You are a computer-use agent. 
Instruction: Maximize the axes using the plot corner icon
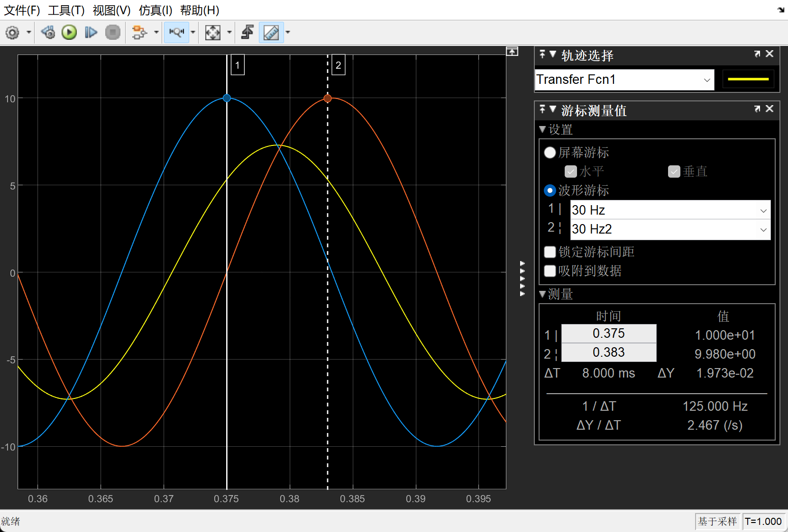click(x=512, y=51)
